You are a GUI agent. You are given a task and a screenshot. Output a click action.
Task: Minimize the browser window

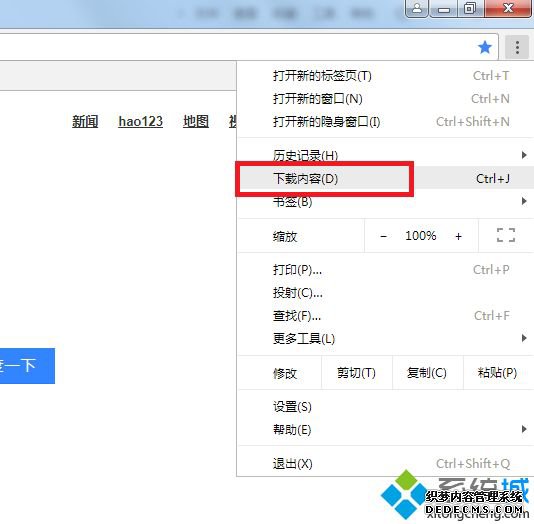(x=444, y=9)
